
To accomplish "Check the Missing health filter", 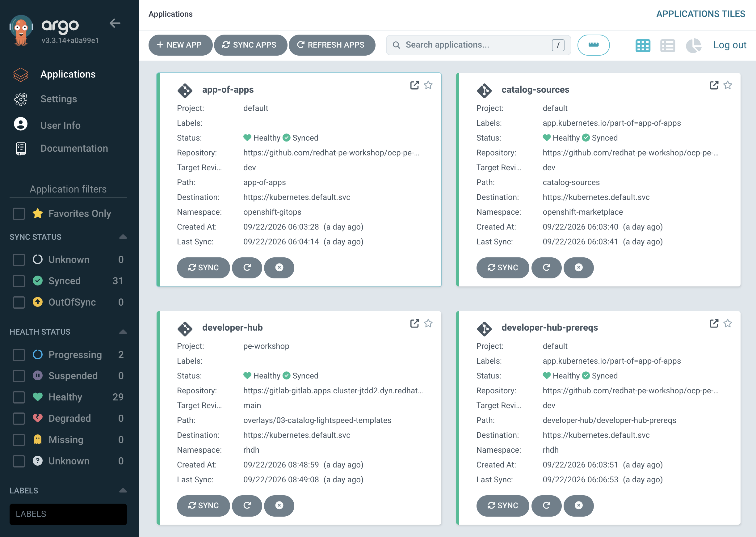I will click(19, 439).
